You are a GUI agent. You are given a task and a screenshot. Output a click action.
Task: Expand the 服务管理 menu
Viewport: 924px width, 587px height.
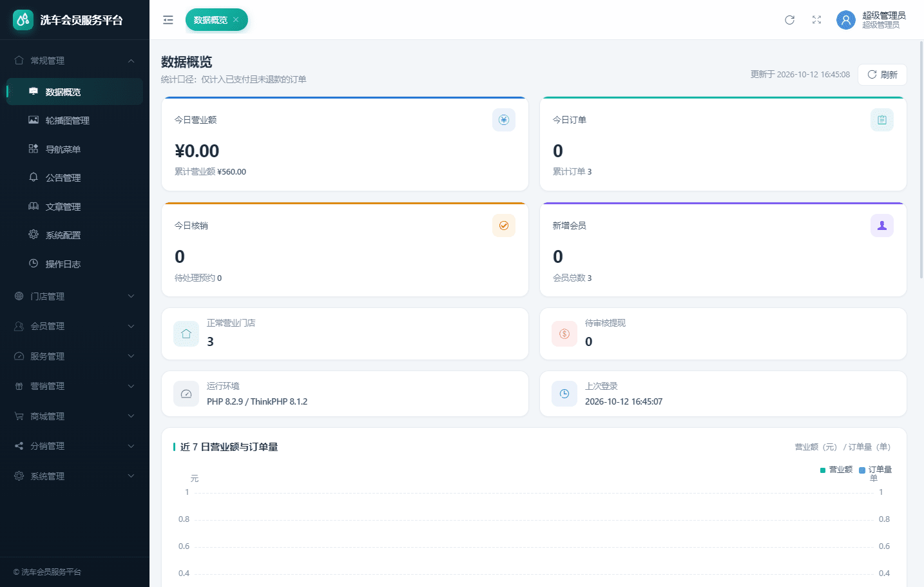(75, 356)
